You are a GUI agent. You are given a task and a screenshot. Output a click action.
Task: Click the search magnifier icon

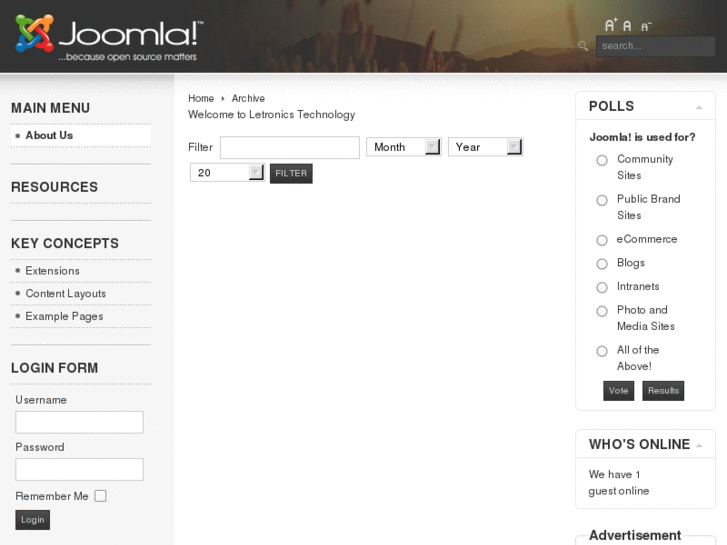583,46
